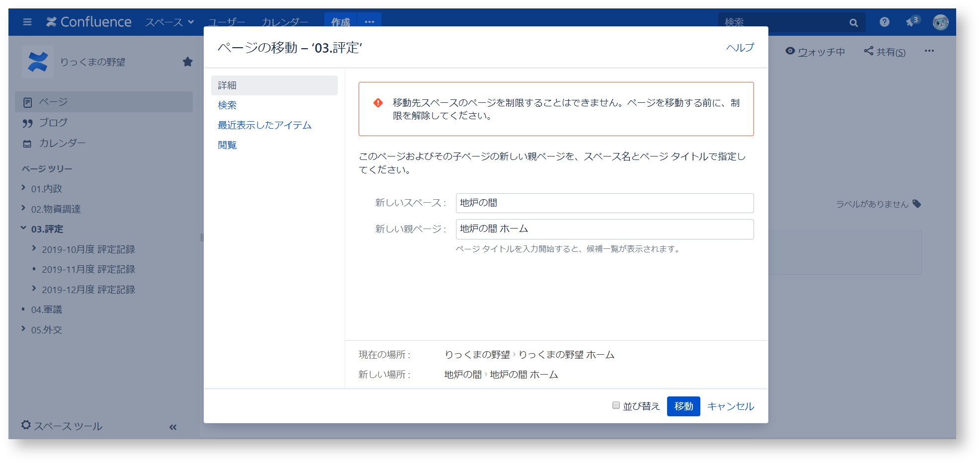Click the 移動 button
Image resolution: width=980 pixels, height=463 pixels.
683,406
